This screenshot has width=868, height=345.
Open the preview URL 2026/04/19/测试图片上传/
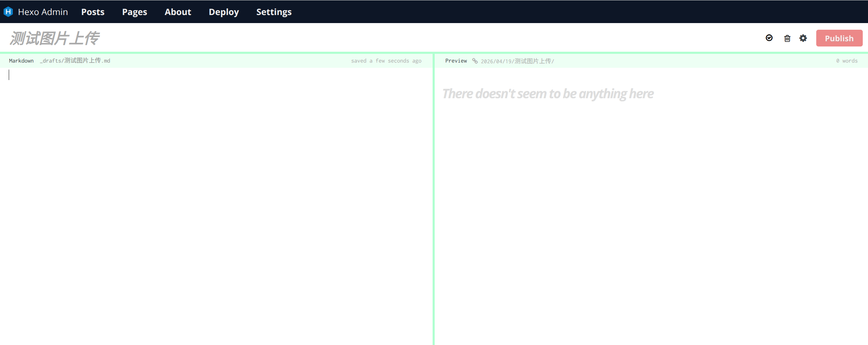click(517, 61)
